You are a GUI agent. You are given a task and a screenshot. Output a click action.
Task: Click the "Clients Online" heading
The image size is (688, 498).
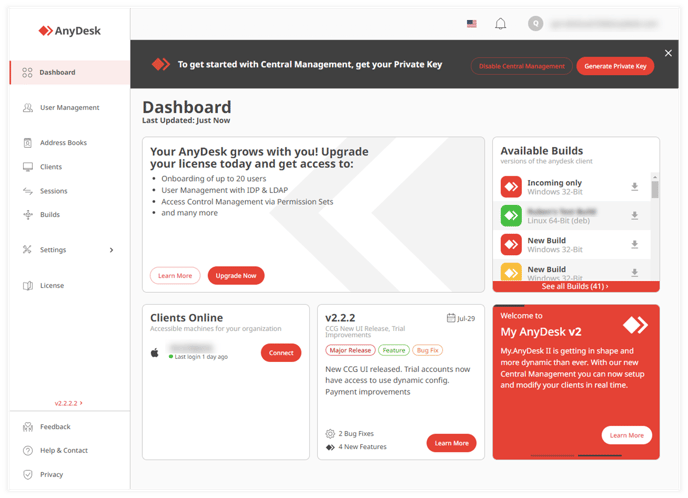click(x=186, y=318)
